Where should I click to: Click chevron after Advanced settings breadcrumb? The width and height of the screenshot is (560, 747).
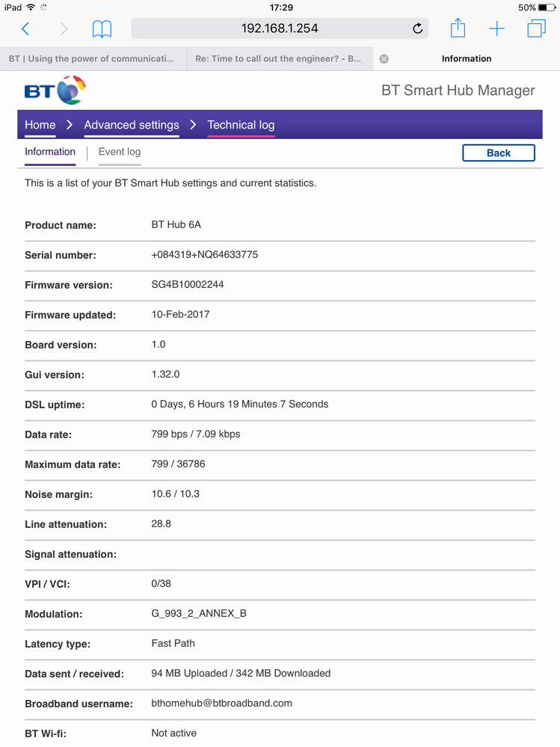click(x=193, y=125)
